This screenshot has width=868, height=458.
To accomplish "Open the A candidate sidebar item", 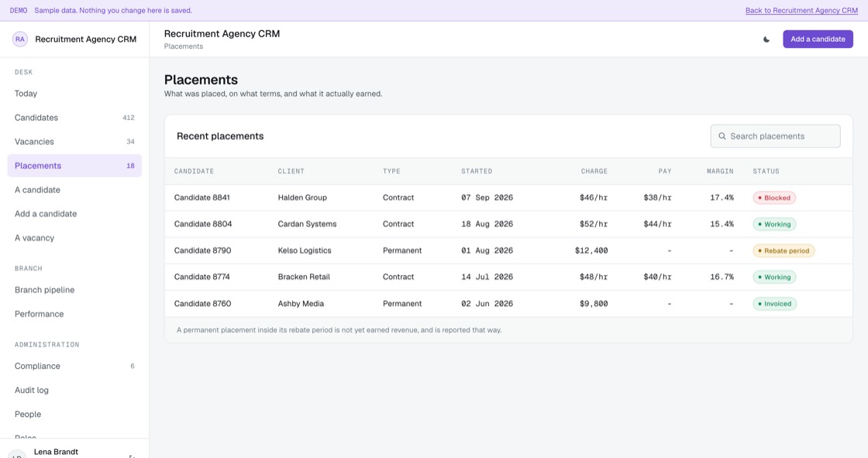I will click(x=74, y=190).
